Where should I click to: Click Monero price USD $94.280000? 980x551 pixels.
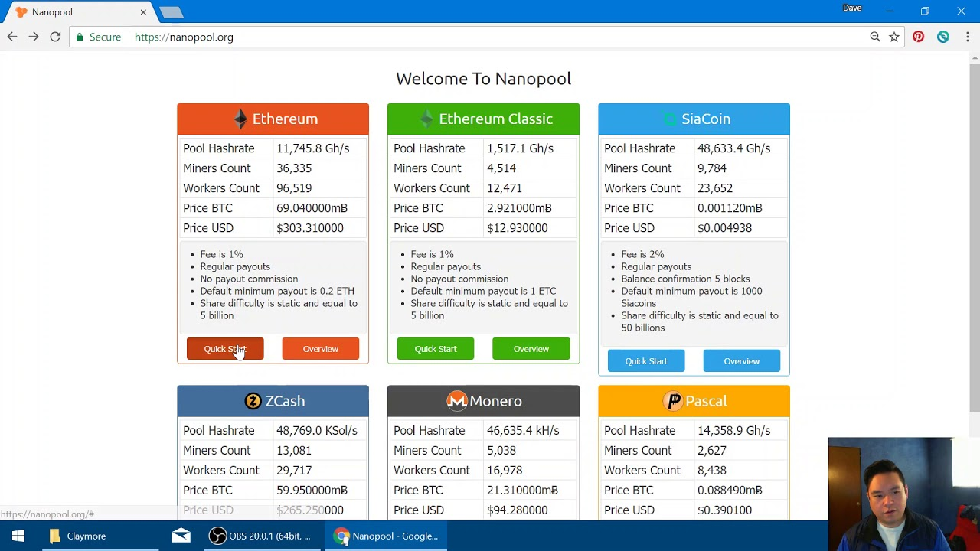click(x=518, y=510)
